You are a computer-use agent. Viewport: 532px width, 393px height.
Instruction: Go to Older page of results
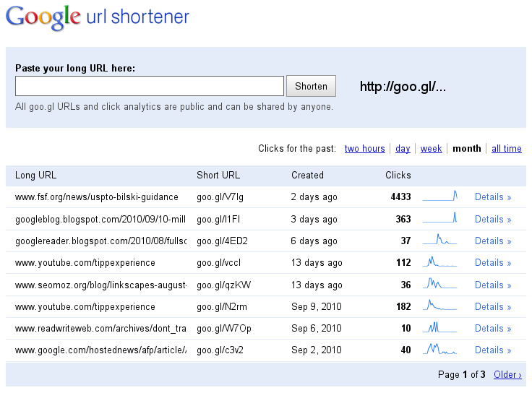click(507, 375)
